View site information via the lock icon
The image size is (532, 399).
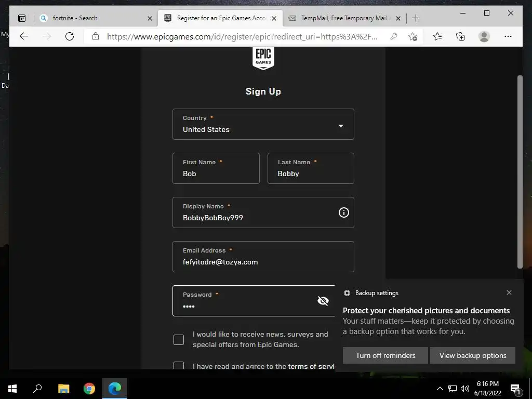96,36
